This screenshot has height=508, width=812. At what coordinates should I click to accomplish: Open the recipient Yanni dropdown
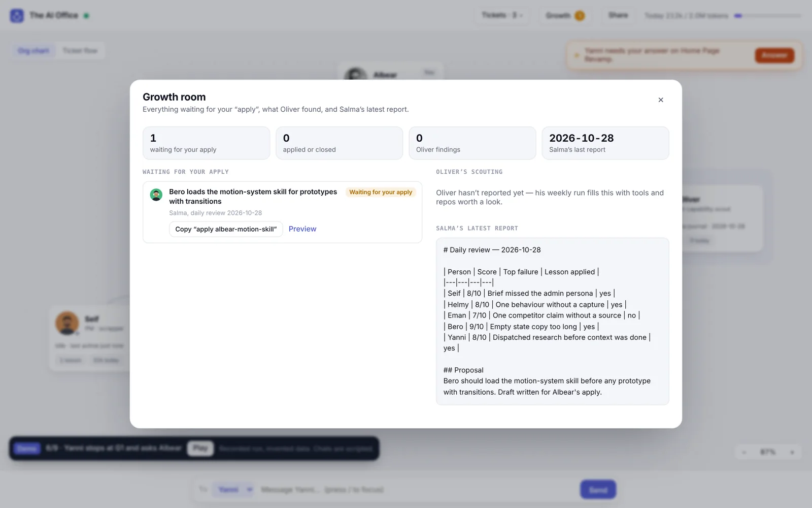[x=233, y=490]
